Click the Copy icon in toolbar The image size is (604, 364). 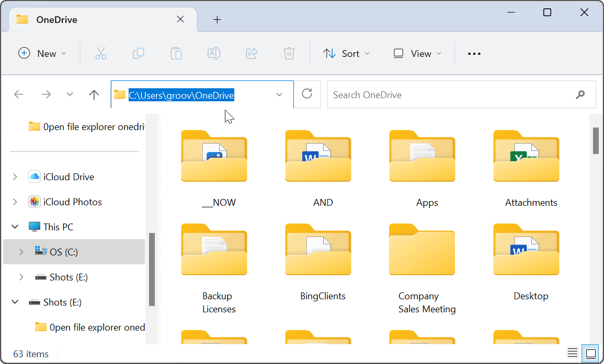click(x=138, y=53)
